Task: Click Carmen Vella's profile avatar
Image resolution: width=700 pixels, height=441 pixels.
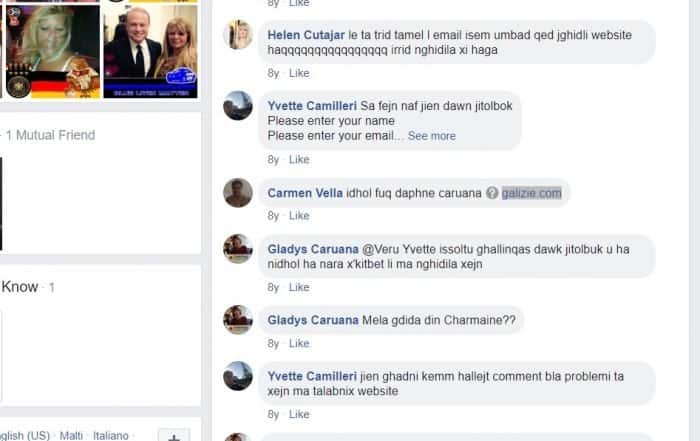Action: coord(238,193)
